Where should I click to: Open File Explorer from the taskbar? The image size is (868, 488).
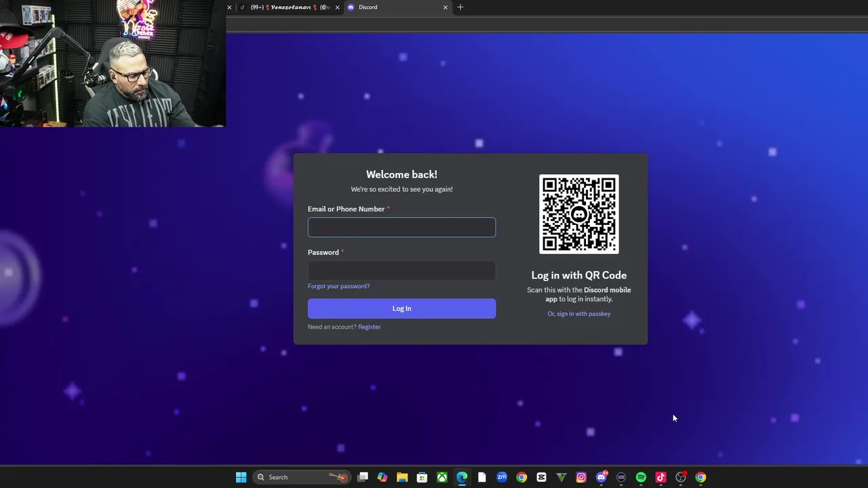[x=402, y=477]
